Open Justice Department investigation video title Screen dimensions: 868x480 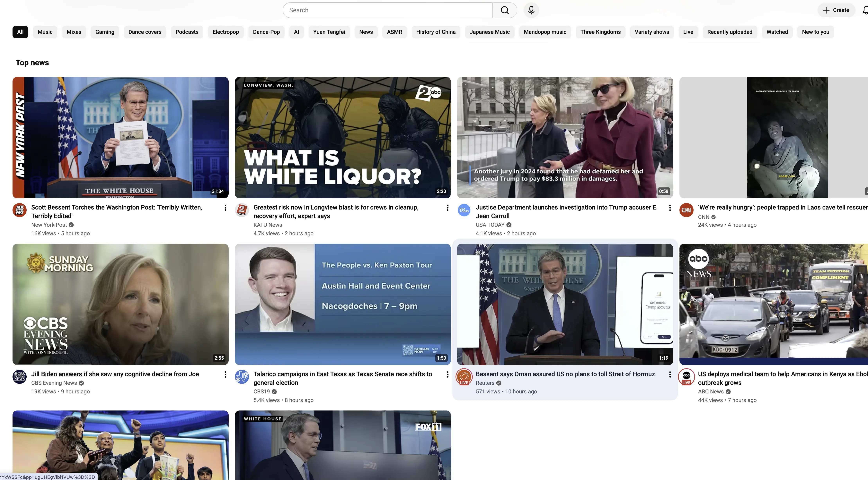pyautogui.click(x=566, y=212)
